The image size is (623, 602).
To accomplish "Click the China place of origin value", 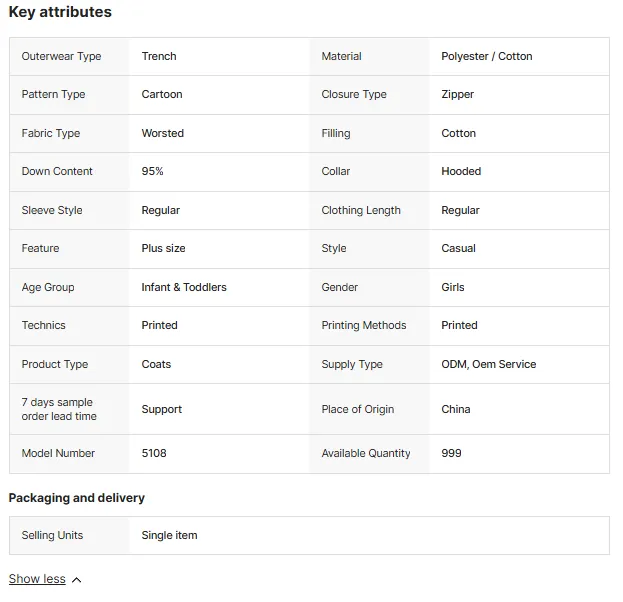I will (x=456, y=409).
